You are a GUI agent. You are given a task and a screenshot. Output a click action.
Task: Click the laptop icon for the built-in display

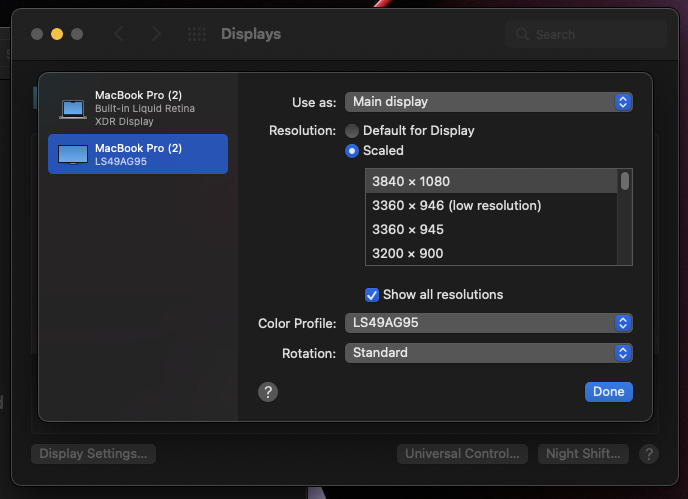(73, 109)
